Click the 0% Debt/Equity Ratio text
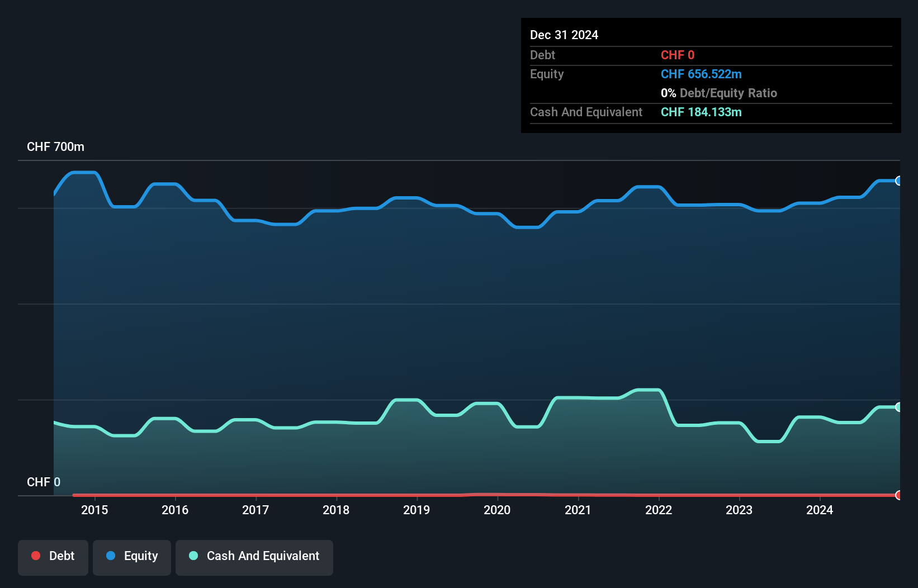The height and width of the screenshot is (588, 918). pyautogui.click(x=719, y=93)
